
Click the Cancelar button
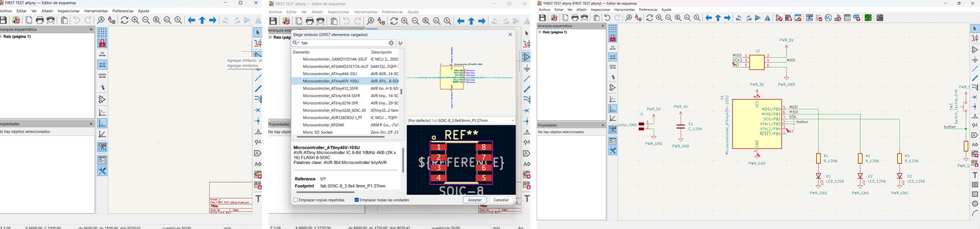click(501, 200)
